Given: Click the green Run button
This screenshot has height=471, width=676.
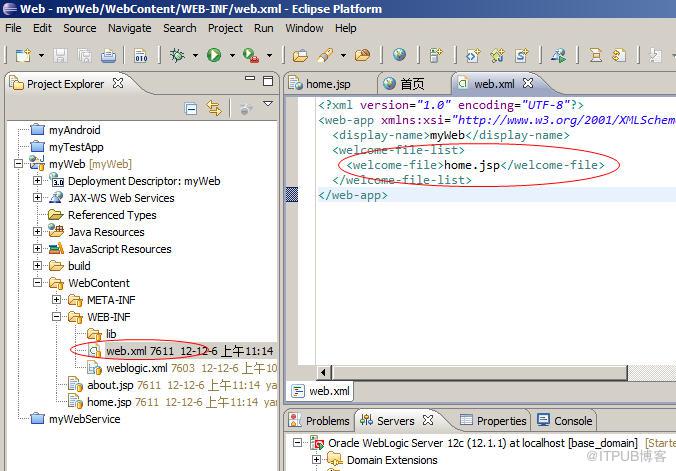Looking at the screenshot, I should coord(214,55).
